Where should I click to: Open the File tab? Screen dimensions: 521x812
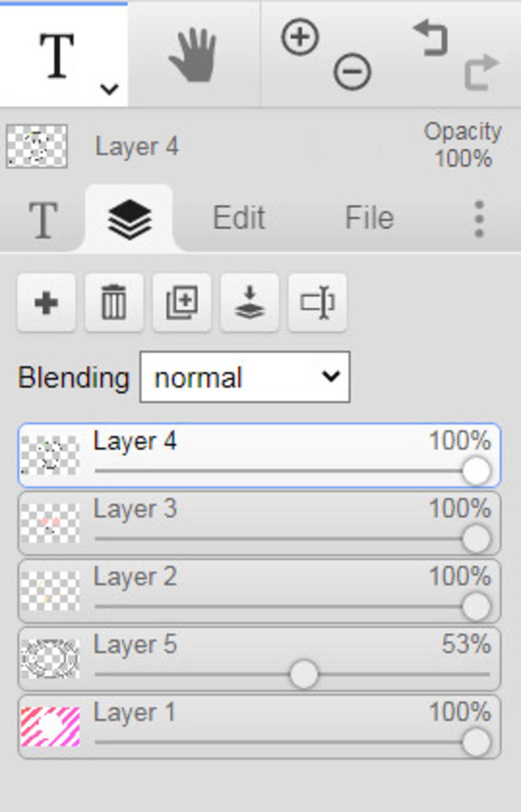pos(369,218)
